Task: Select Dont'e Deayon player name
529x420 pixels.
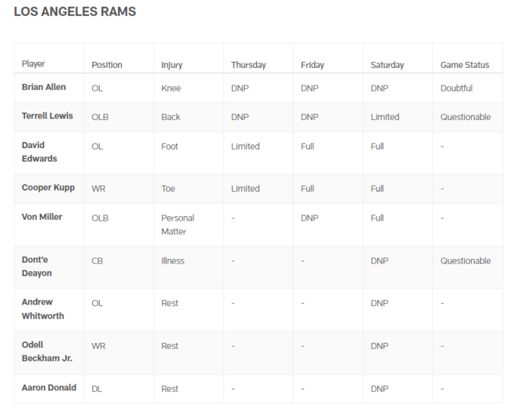Action: click(37, 266)
